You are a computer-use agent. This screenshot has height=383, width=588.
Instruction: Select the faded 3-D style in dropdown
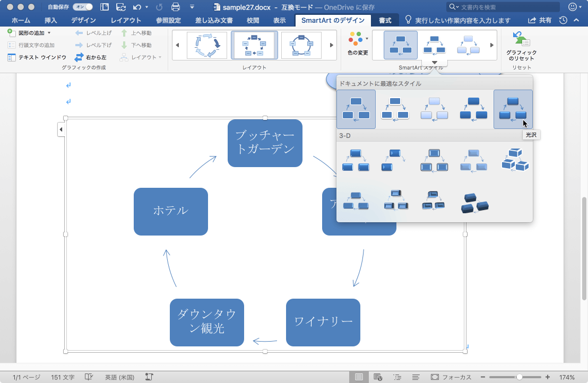[473, 160]
